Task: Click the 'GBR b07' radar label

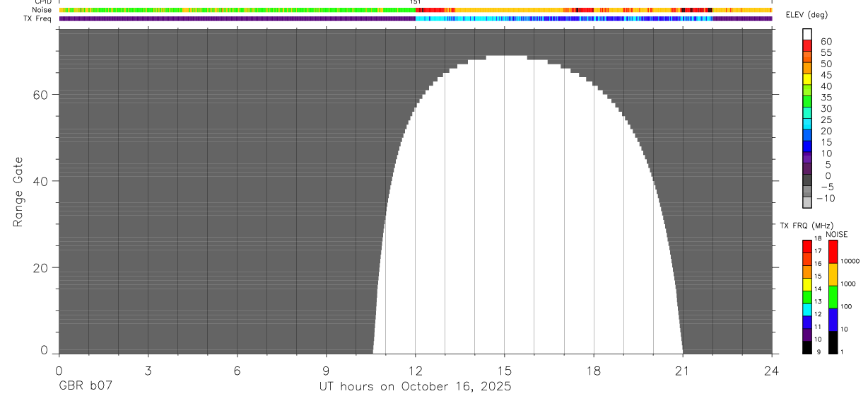Action: click(85, 387)
